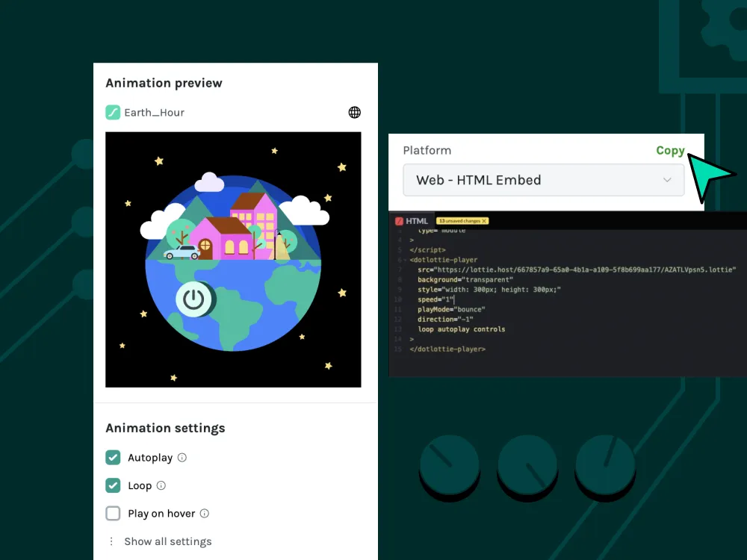
Task: Click the Platform label
Action: coord(427,151)
